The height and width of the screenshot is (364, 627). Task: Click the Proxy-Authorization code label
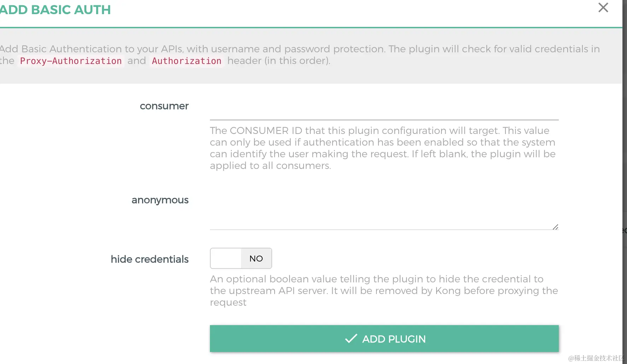click(71, 61)
